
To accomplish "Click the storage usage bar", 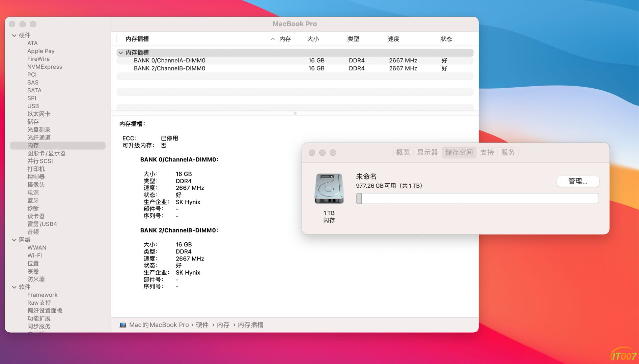I will (x=477, y=199).
